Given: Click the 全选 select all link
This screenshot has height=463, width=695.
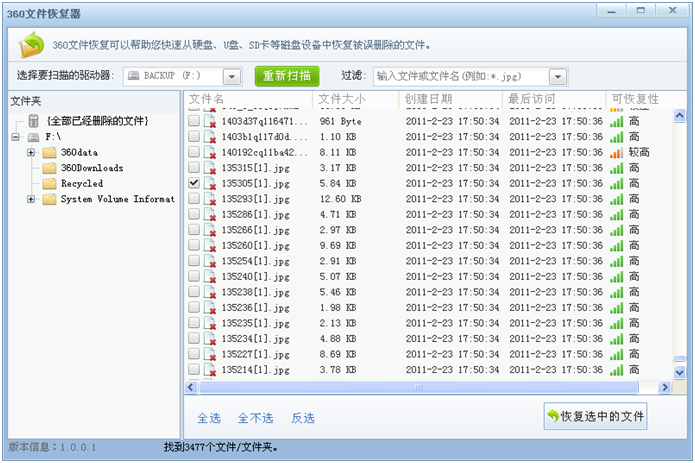Looking at the screenshot, I should pos(208,418).
